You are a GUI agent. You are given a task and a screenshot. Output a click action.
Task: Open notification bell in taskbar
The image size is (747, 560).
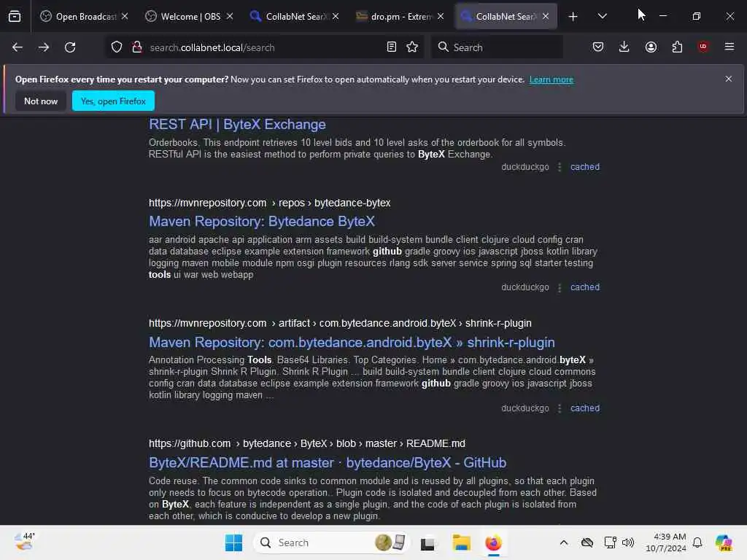[x=697, y=542]
